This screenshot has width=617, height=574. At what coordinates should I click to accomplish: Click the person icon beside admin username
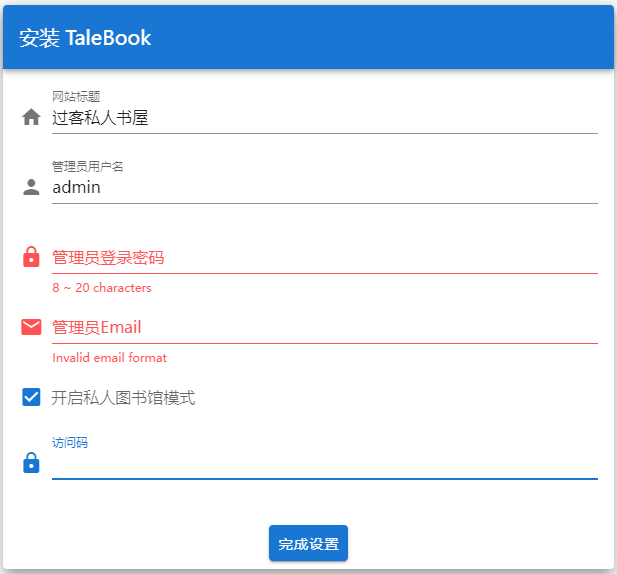pyautogui.click(x=31, y=187)
